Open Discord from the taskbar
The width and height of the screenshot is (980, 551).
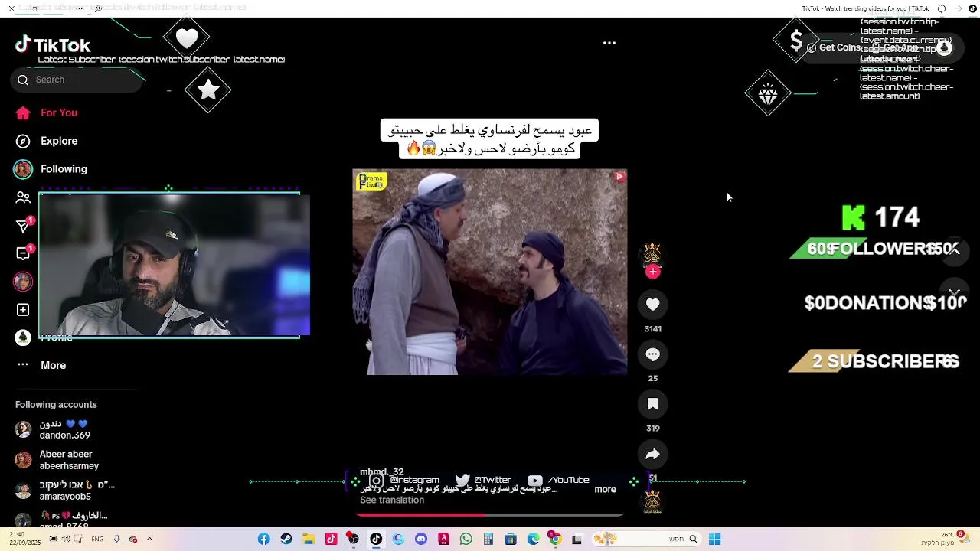tap(420, 540)
